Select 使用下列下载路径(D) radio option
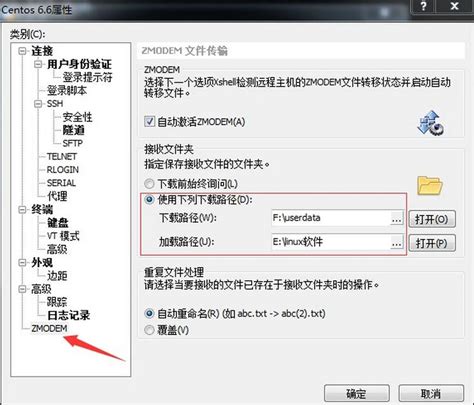474x405 pixels. [149, 199]
